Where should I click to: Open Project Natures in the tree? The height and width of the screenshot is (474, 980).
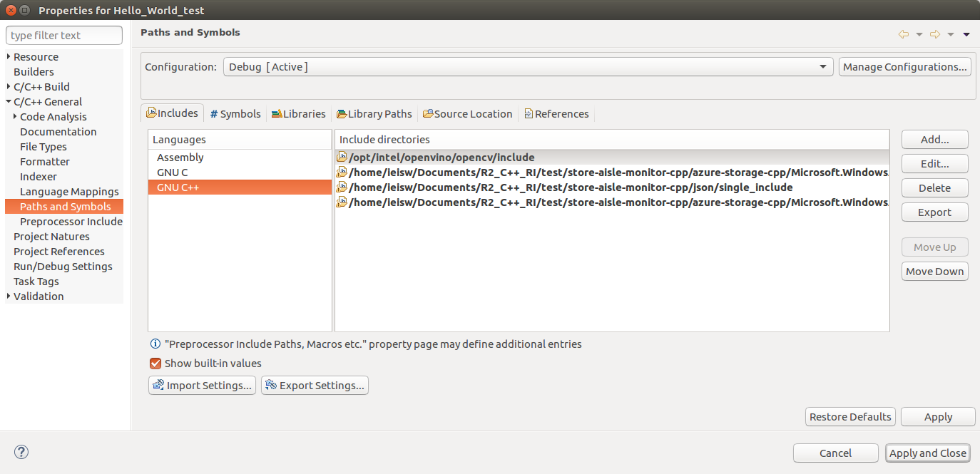click(51, 236)
